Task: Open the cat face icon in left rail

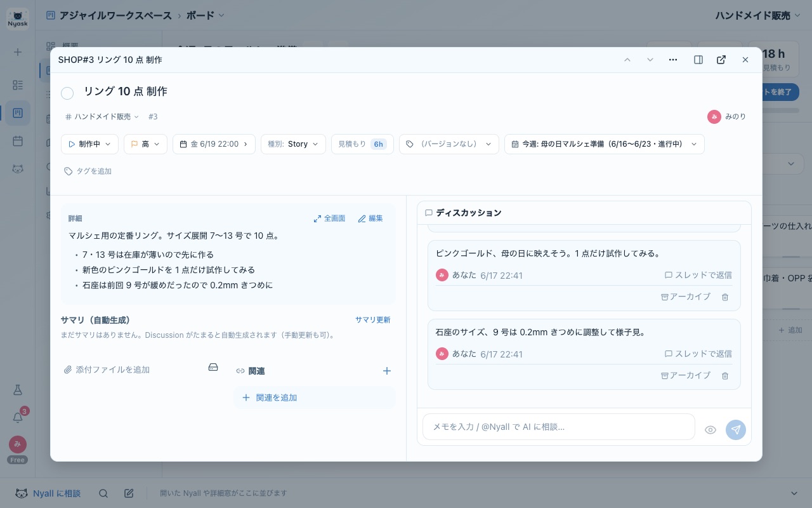Action: (18, 169)
